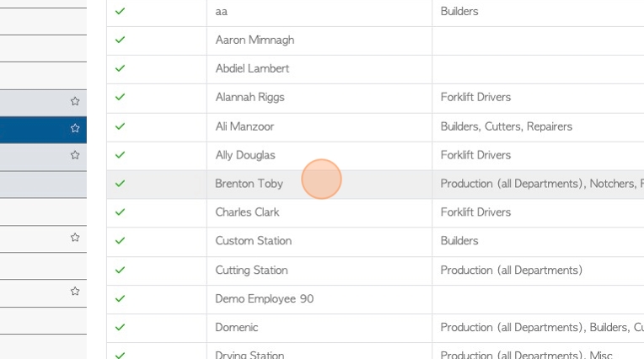Screen dimensions: 644x359
Task: Click the 'aa' employee row
Action: pyautogui.click(x=375, y=13)
